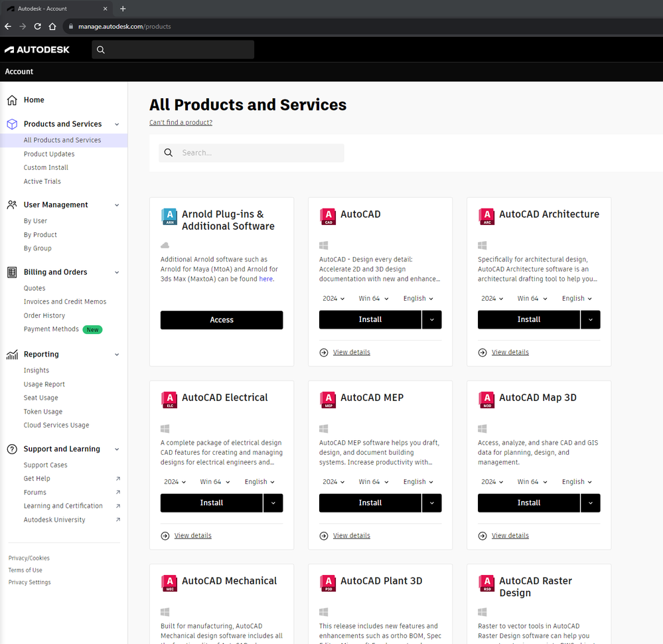Open View details for AutoCAD Map 3D
The width and height of the screenshot is (663, 644).
click(510, 536)
